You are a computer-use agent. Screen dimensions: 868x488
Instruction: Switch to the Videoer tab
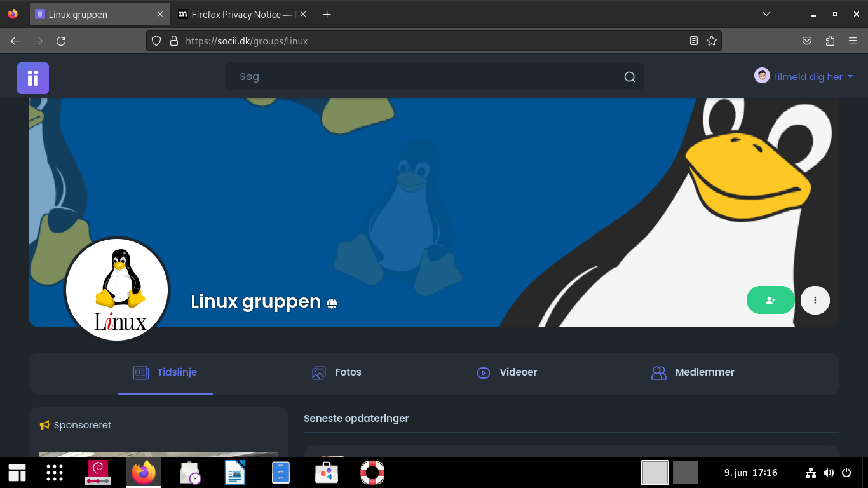(507, 373)
